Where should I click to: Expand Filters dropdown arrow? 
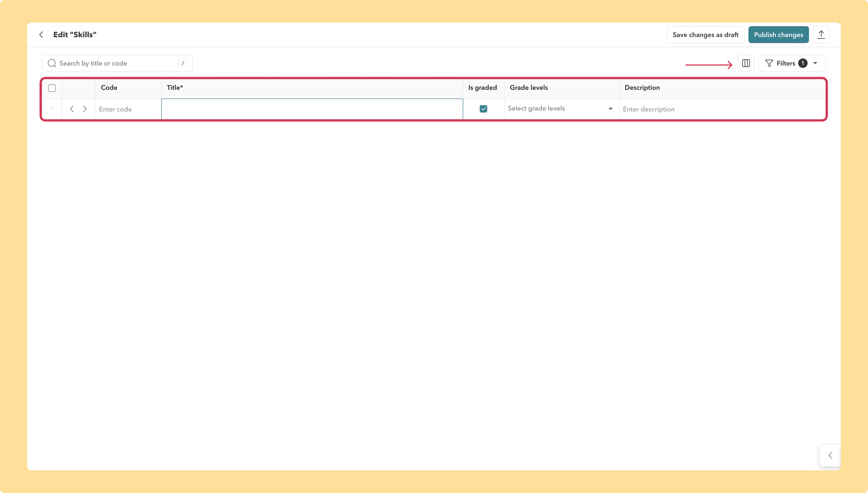815,63
